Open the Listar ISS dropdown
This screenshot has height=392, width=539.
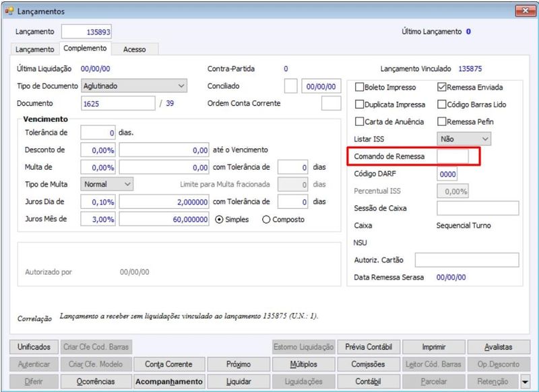tap(464, 139)
